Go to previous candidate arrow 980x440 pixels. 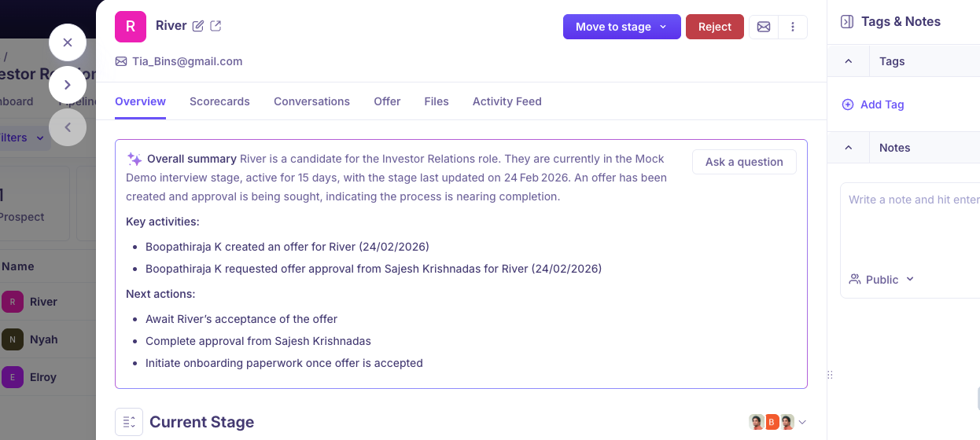click(68, 127)
